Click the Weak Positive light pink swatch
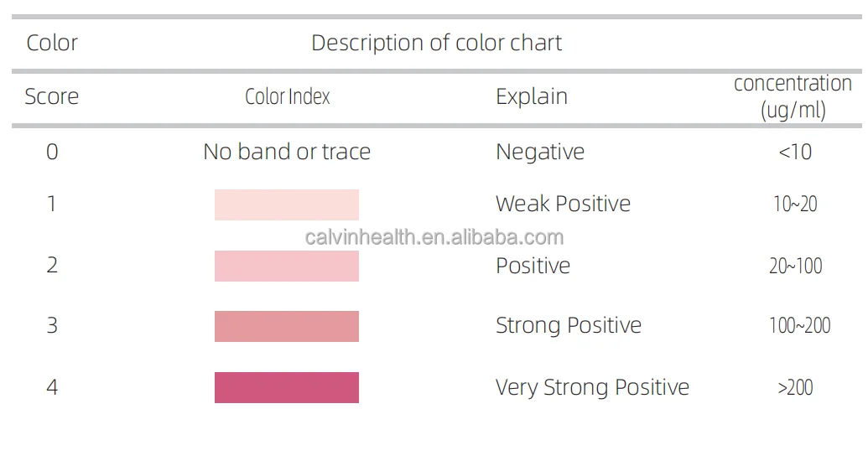 (x=286, y=204)
